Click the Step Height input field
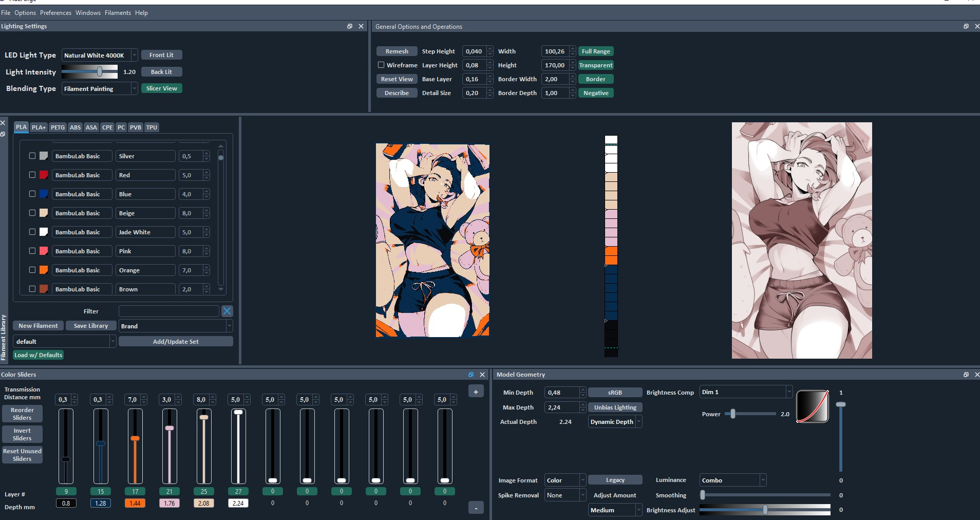Viewport: 980px width, 520px height. (x=478, y=51)
